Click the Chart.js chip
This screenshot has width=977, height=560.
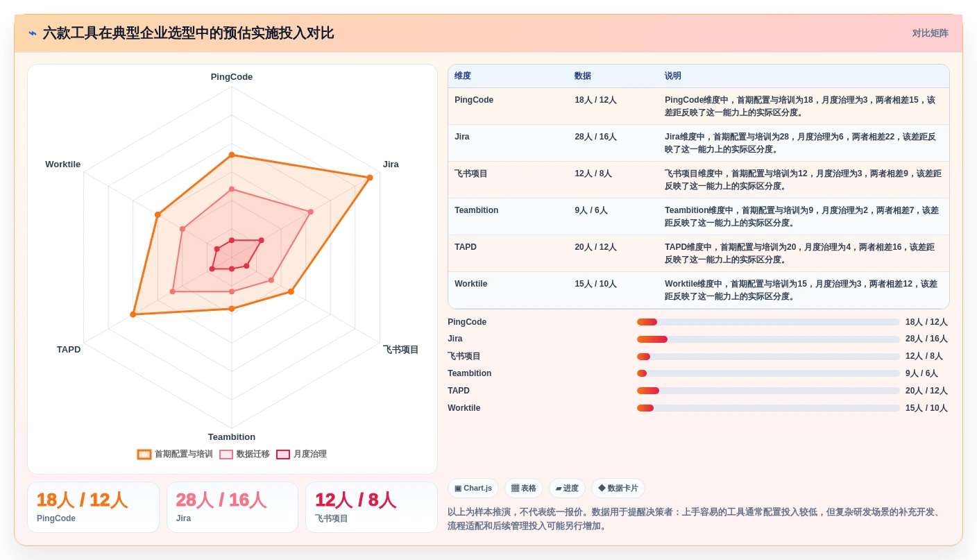[x=473, y=489]
